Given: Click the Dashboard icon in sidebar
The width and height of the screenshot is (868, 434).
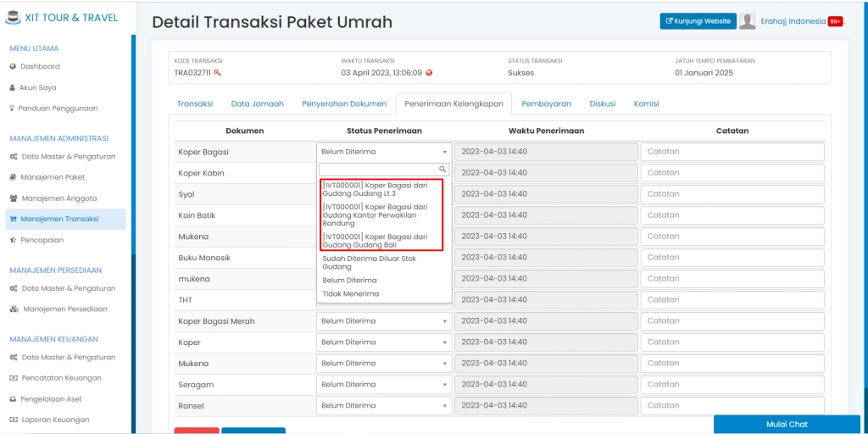Looking at the screenshot, I should (13, 66).
